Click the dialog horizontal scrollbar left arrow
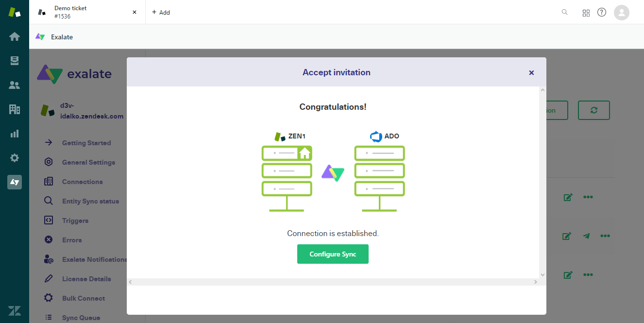Screen dimensions: 644x323 click(x=130, y=282)
